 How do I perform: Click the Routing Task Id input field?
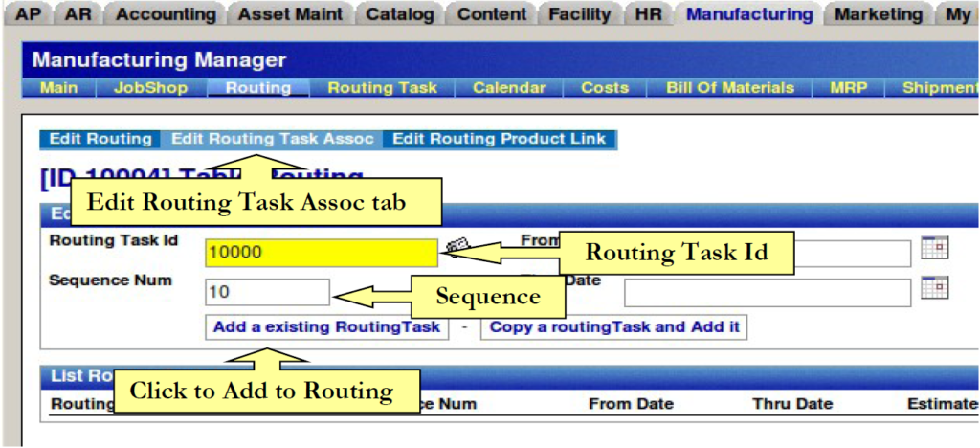(x=322, y=253)
